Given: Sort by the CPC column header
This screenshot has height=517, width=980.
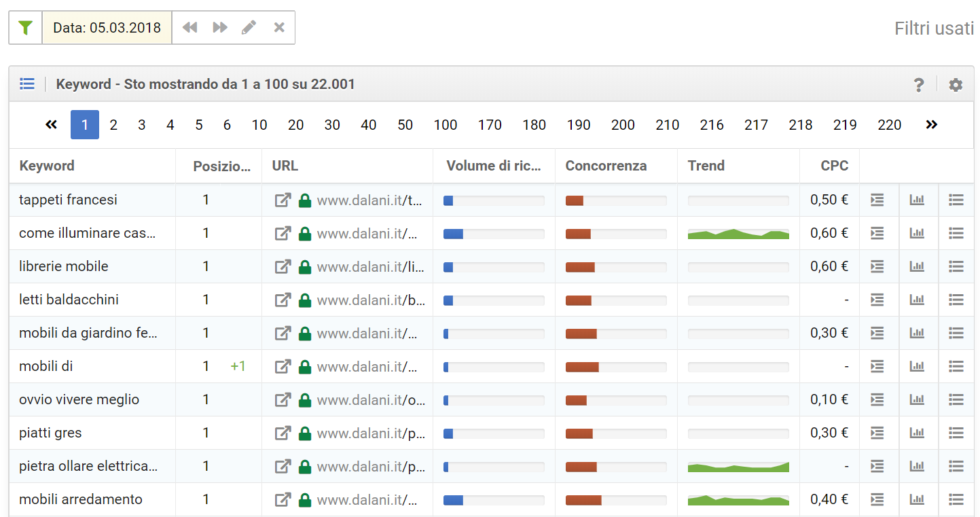Looking at the screenshot, I should 835,166.
